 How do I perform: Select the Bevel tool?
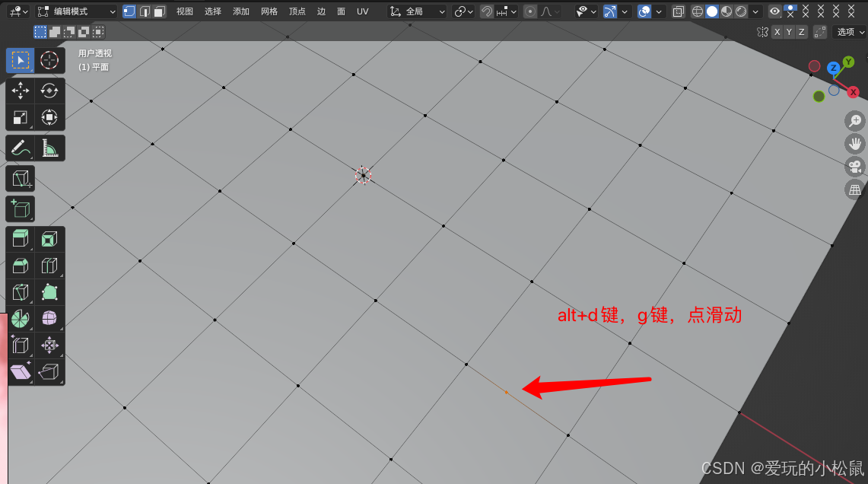(21, 266)
